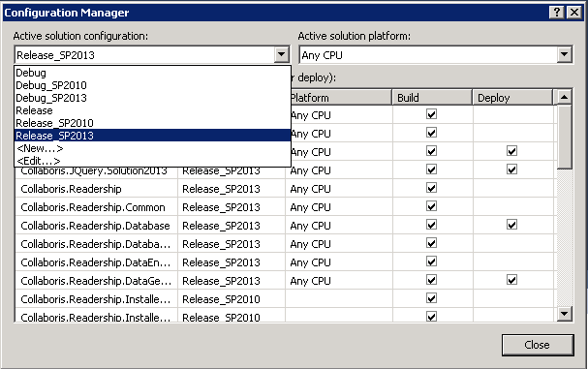This screenshot has height=369, width=588.
Task: Toggle Deploy checkbox for Collaboris.Readership.DataGe...
Action: click(x=511, y=280)
